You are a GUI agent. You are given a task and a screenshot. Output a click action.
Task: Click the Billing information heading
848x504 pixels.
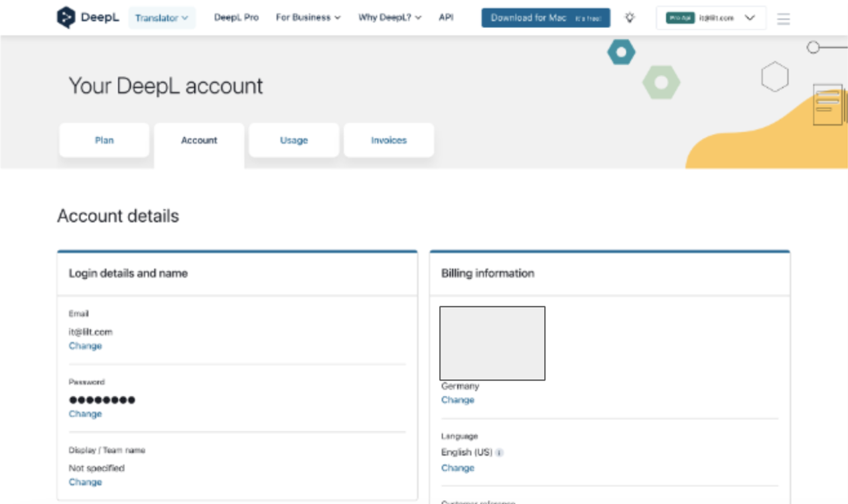point(488,273)
